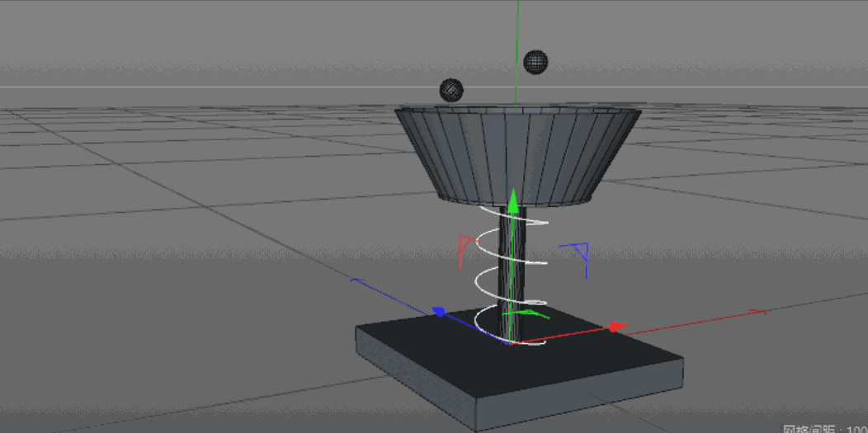Click the red corner plane handle
868x433 pixels.
pyautogui.click(x=464, y=247)
